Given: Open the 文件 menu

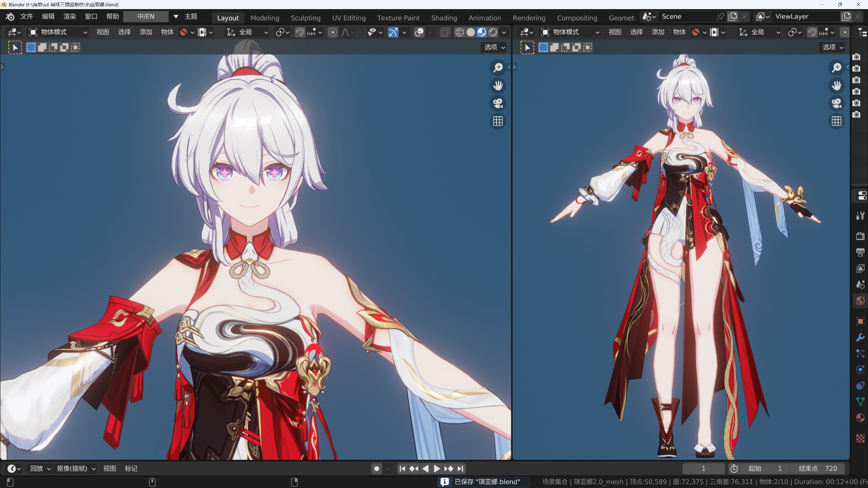Looking at the screenshot, I should click(26, 16).
